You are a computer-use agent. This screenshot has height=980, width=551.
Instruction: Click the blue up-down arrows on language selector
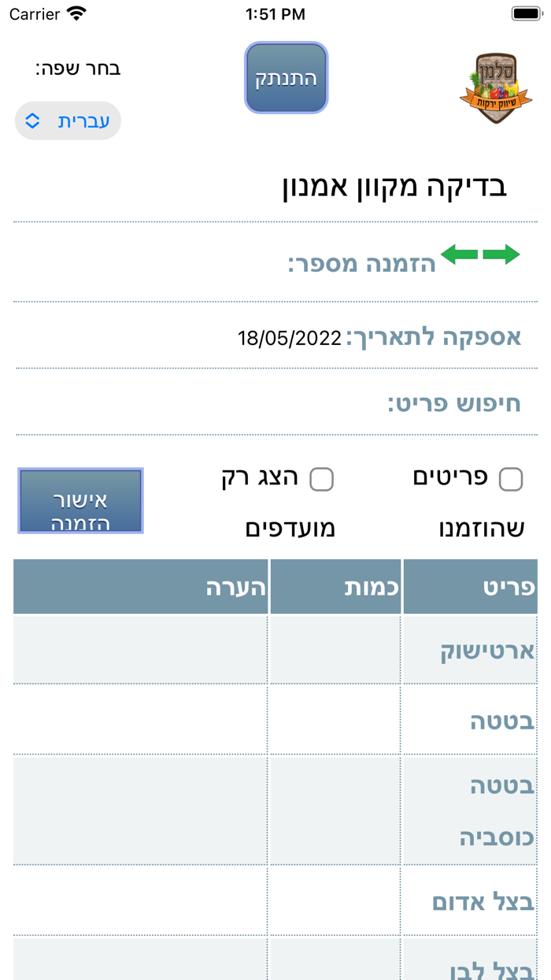(31, 120)
